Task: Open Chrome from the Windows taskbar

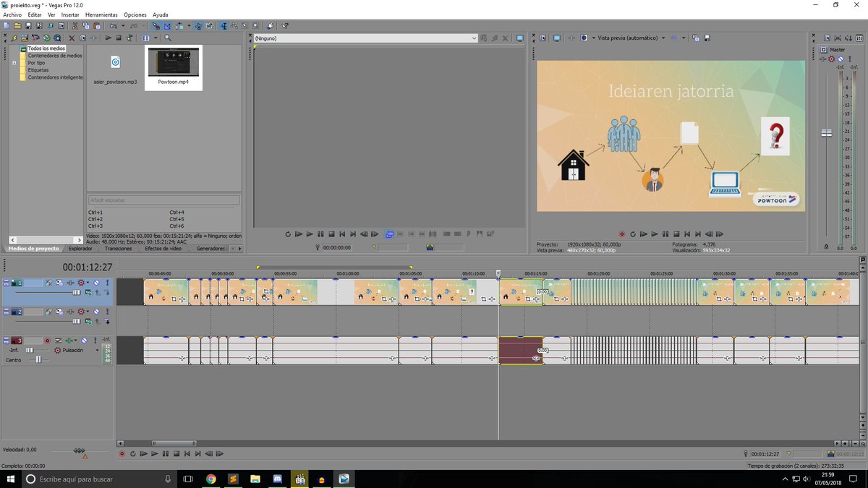Action: 210,479
